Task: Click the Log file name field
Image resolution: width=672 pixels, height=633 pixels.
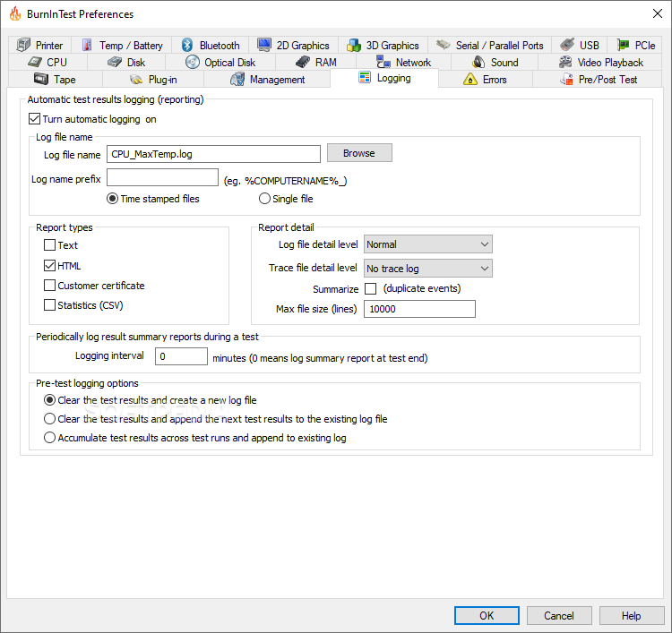Action: coord(213,154)
